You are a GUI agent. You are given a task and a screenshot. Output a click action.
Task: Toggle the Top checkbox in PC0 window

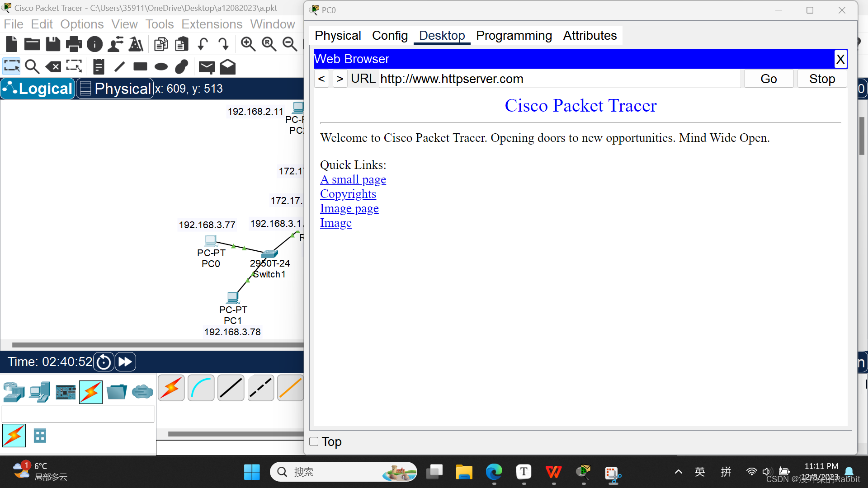pyautogui.click(x=314, y=441)
